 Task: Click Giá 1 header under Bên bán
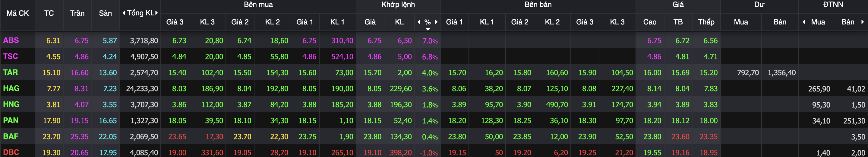(455, 22)
